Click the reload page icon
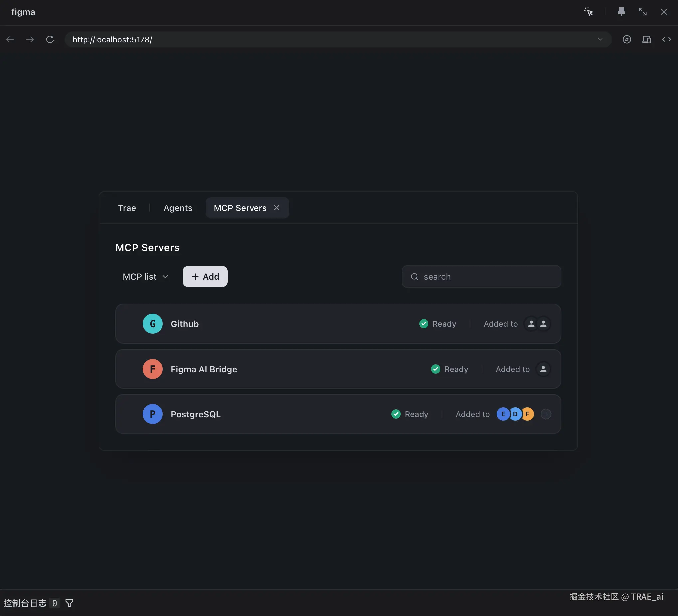 point(50,39)
